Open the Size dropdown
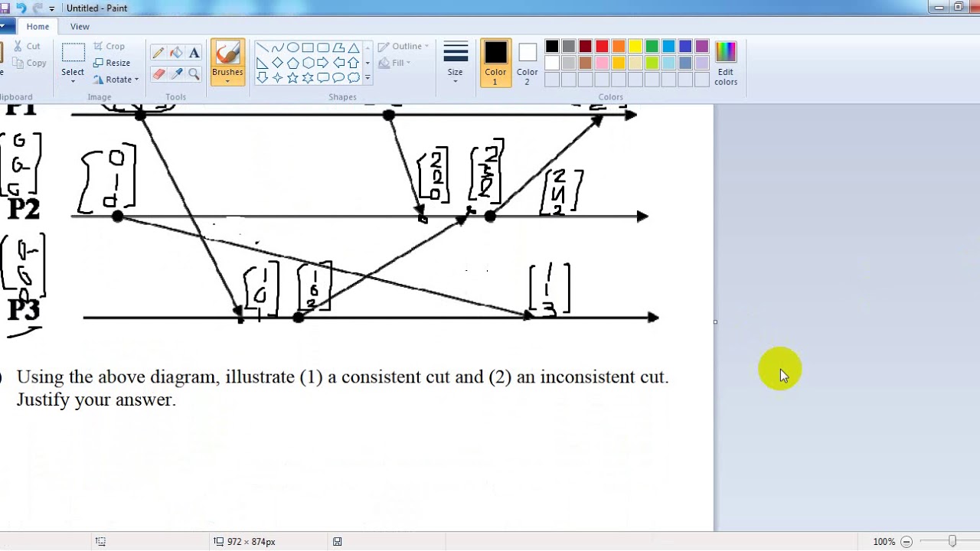Viewport: 980px width, 551px height. click(x=456, y=63)
